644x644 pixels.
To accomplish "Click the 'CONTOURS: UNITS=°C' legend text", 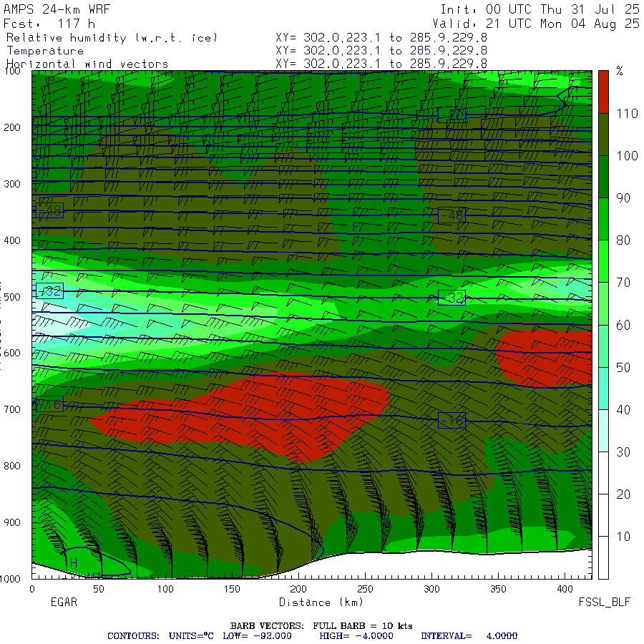I will 160,636.
